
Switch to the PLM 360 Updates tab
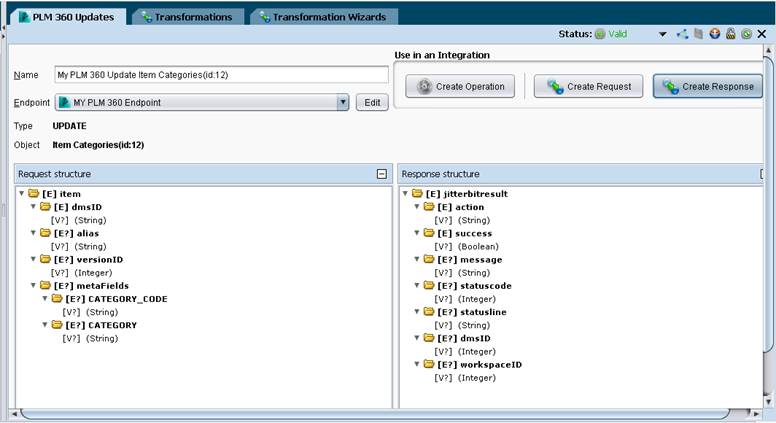pos(67,17)
